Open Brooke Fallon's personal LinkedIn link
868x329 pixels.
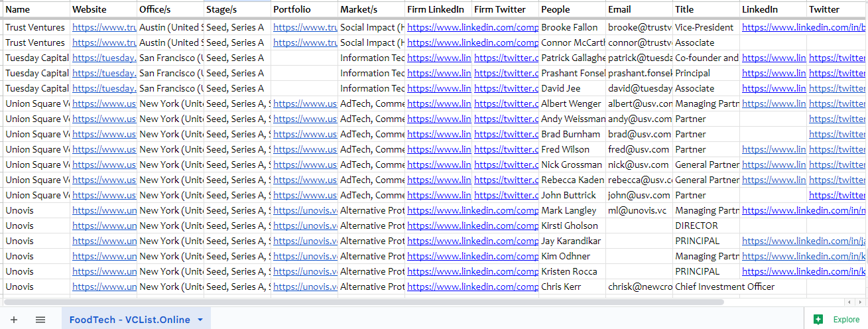804,27
